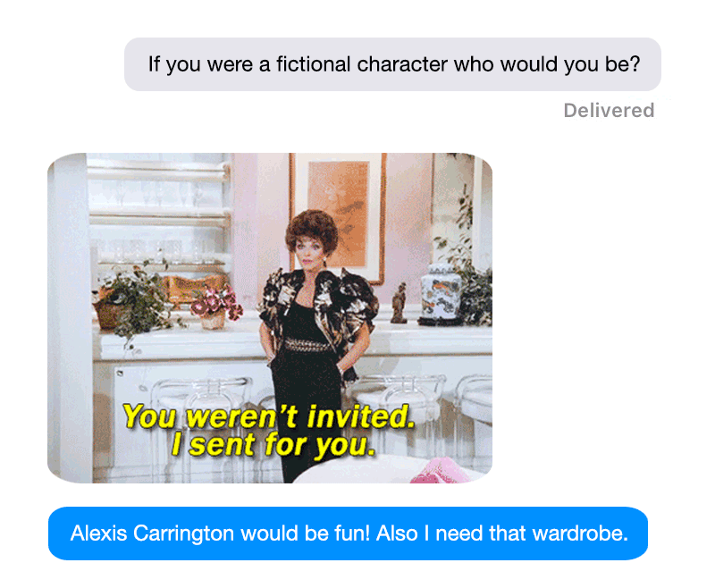Click the Delivered status label
715x588 pixels.
coord(609,111)
